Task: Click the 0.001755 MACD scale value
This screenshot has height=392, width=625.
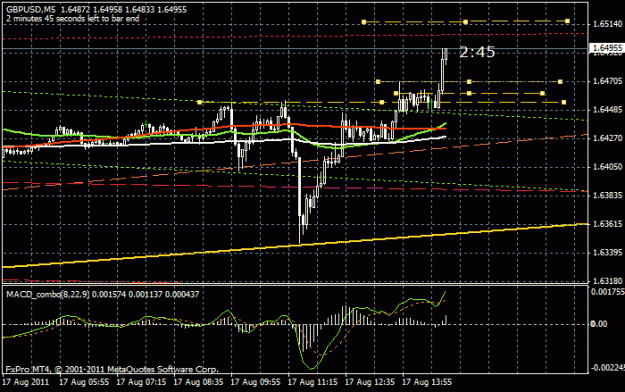Action: pos(607,292)
